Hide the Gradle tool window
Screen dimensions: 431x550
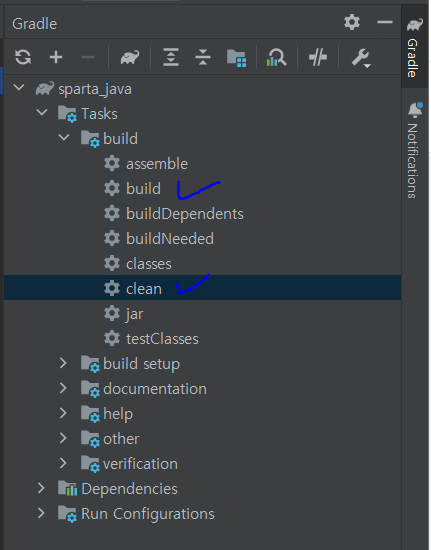coord(385,22)
